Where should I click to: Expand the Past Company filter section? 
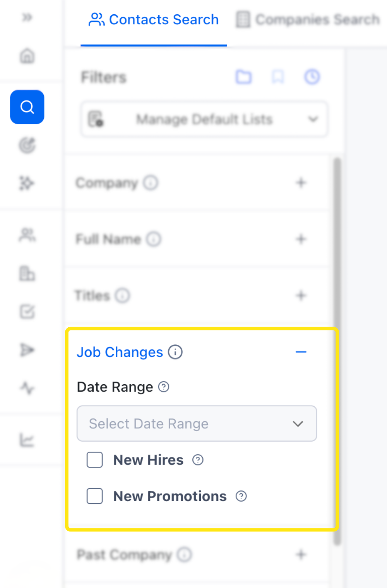click(x=301, y=555)
